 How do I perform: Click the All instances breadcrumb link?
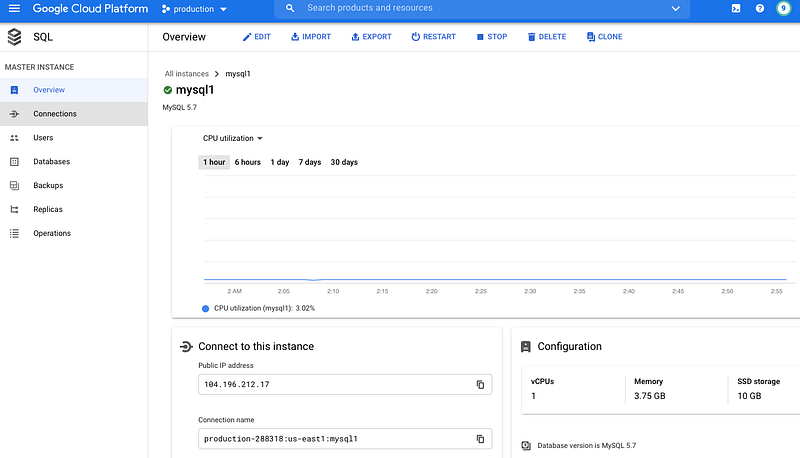click(187, 74)
